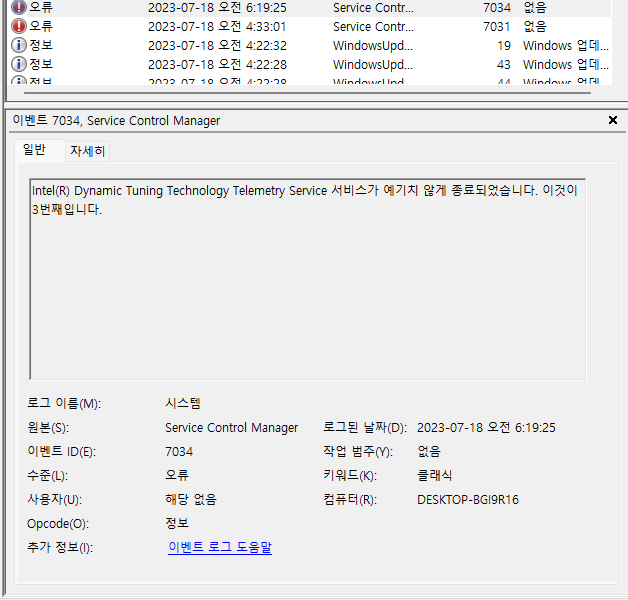This screenshot has height=600, width=628.
Task: Click Windows 업데... category in ID 43 row
Action: 566,64
